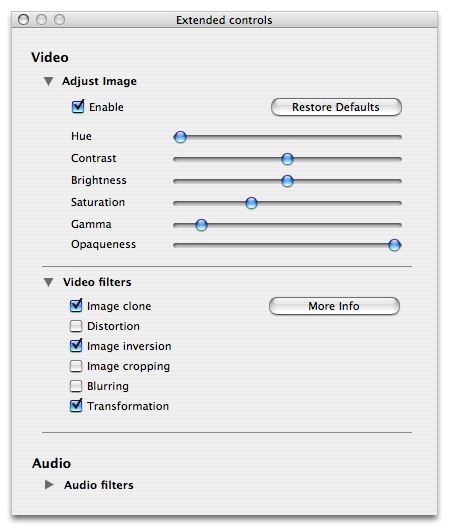Click the Restore Defaults button
This screenshot has height=532, width=450.
click(336, 107)
